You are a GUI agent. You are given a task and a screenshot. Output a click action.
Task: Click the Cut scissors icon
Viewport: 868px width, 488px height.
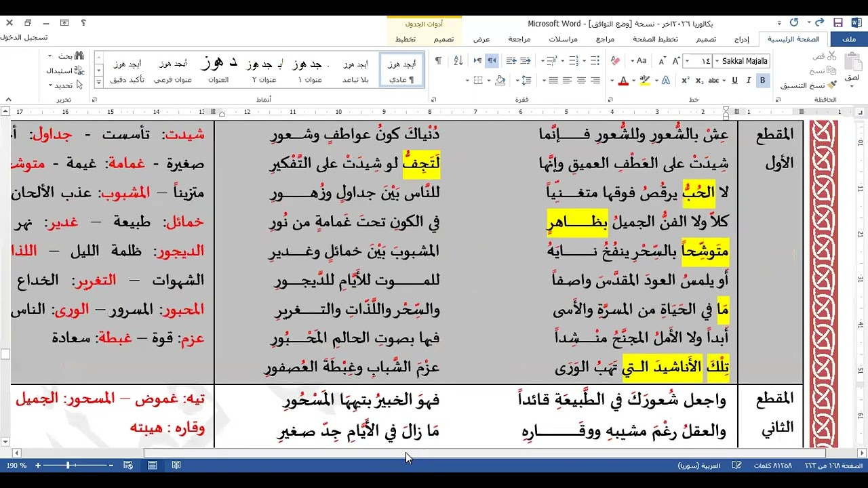(831, 56)
